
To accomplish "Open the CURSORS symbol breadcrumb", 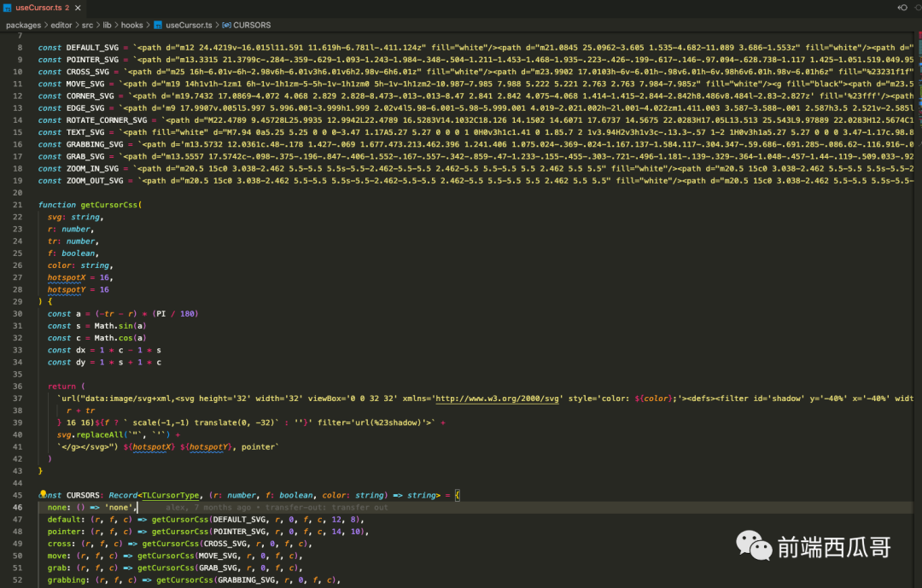I will (x=252, y=26).
